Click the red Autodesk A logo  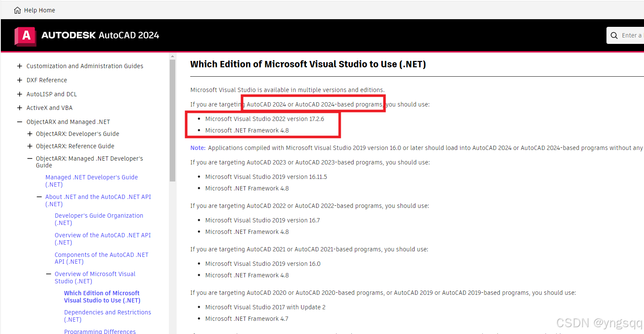coord(25,36)
